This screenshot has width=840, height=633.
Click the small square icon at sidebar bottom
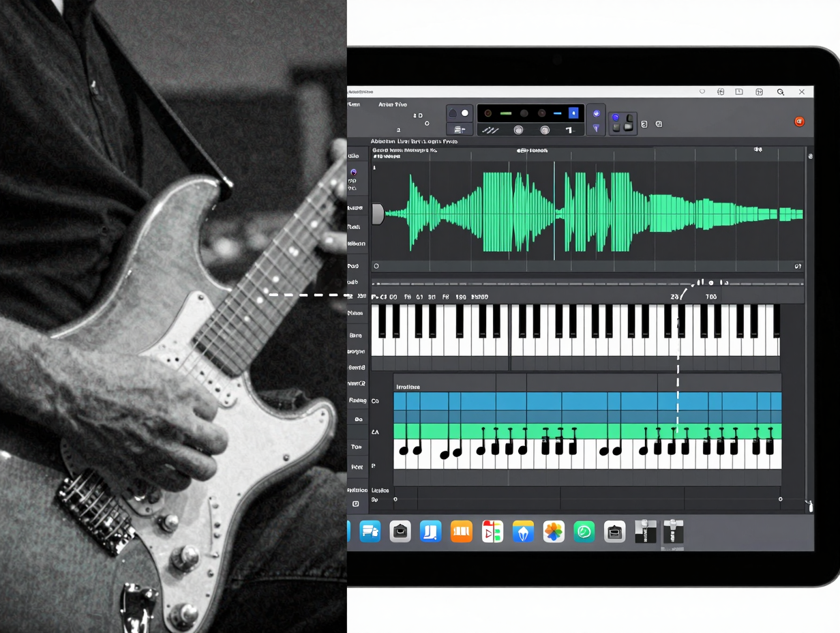click(355, 503)
